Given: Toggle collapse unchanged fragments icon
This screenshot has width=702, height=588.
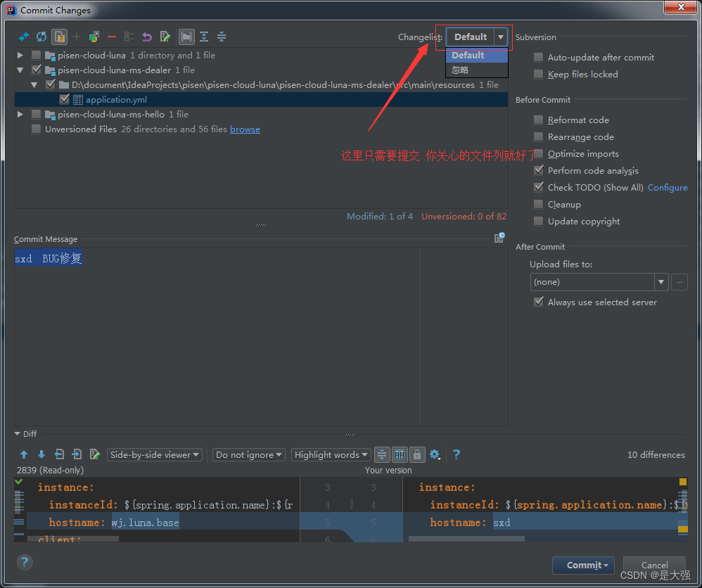Looking at the screenshot, I should (x=382, y=454).
